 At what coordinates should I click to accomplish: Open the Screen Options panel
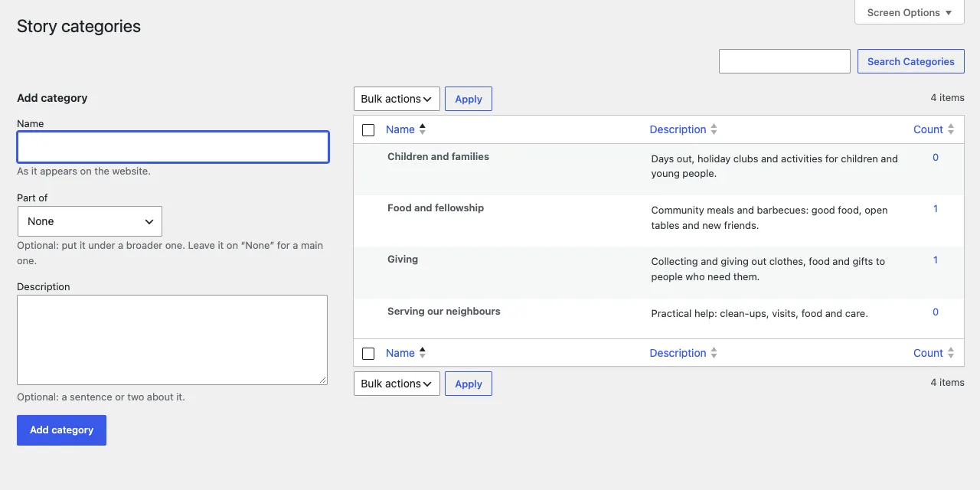(x=910, y=13)
